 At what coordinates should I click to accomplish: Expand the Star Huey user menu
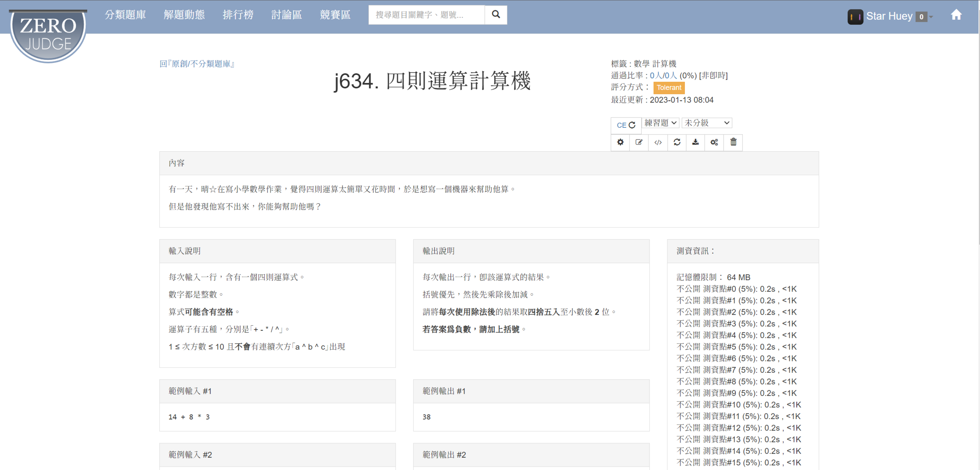[x=890, y=16]
